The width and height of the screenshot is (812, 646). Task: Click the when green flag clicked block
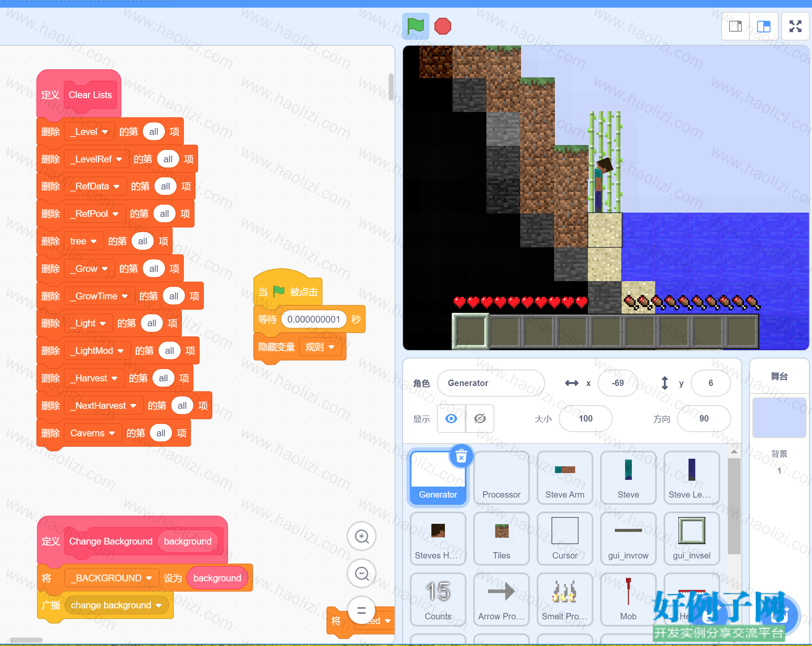288,288
